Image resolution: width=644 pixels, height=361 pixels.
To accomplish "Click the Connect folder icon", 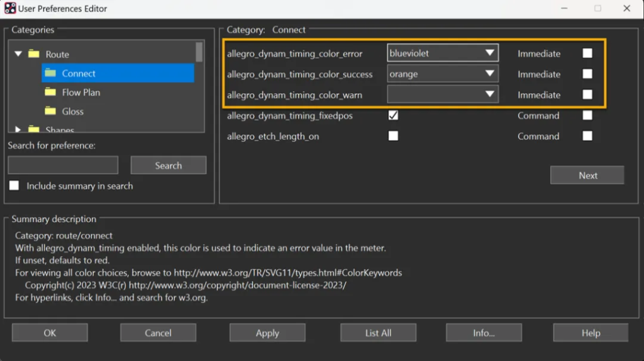I will tap(50, 74).
